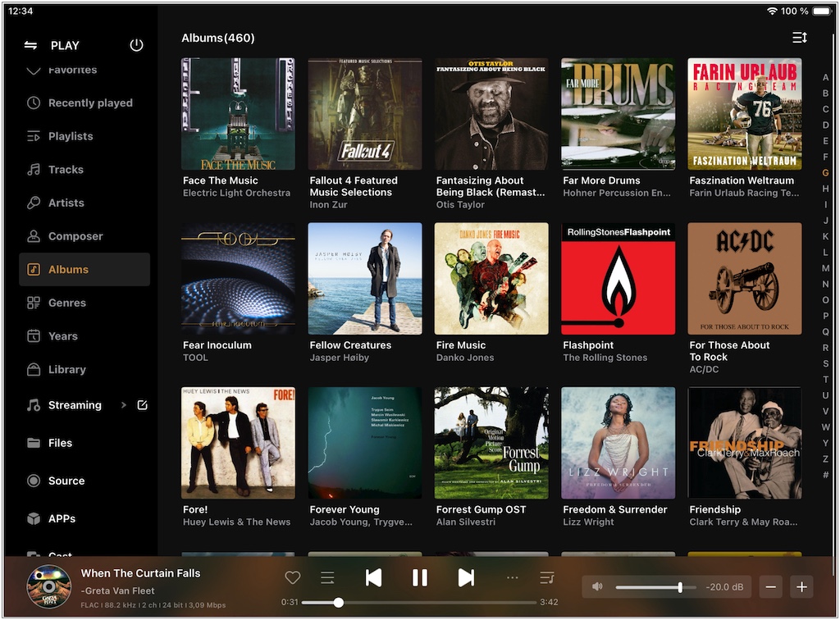This screenshot has height=620, width=840.
Task: Click the When The Curtain Falls title
Action: pos(140,573)
